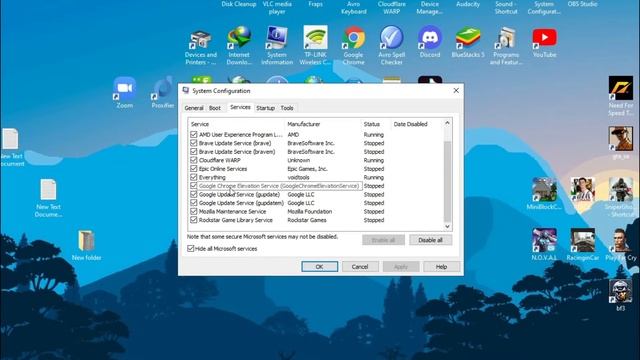
Task: Click the Cancel button
Action: click(x=360, y=267)
